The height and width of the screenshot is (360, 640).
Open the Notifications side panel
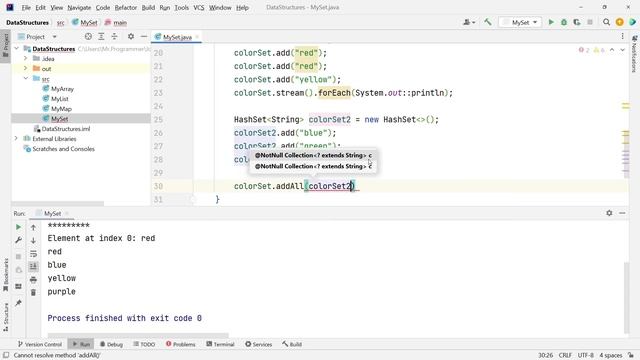634,54
